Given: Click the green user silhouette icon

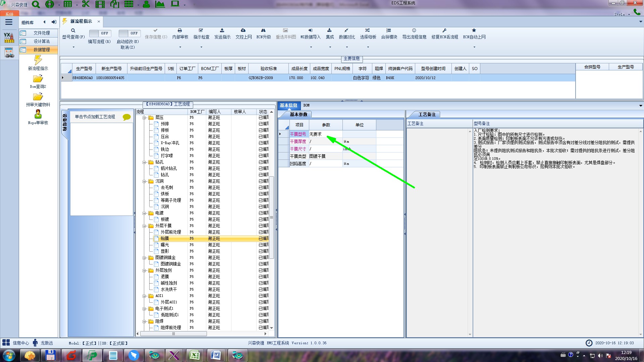Looking at the screenshot, I should click(146, 4).
